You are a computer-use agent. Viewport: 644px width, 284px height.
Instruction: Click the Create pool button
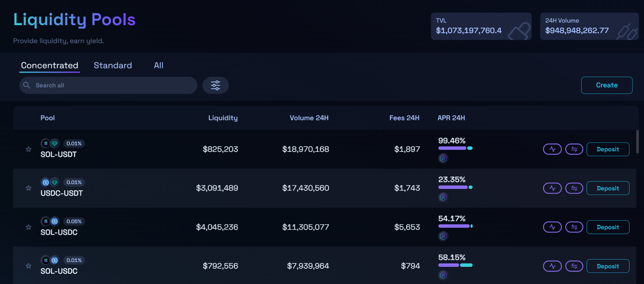click(607, 85)
